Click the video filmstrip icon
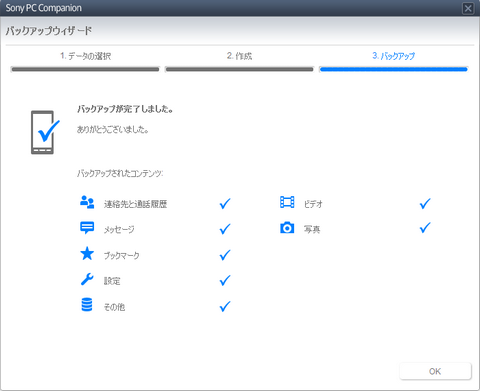The image size is (480, 391). pos(287,202)
